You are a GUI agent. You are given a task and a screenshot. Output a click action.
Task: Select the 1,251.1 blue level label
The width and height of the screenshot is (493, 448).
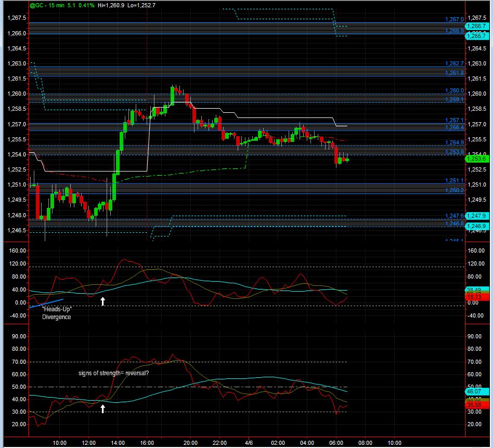point(455,181)
